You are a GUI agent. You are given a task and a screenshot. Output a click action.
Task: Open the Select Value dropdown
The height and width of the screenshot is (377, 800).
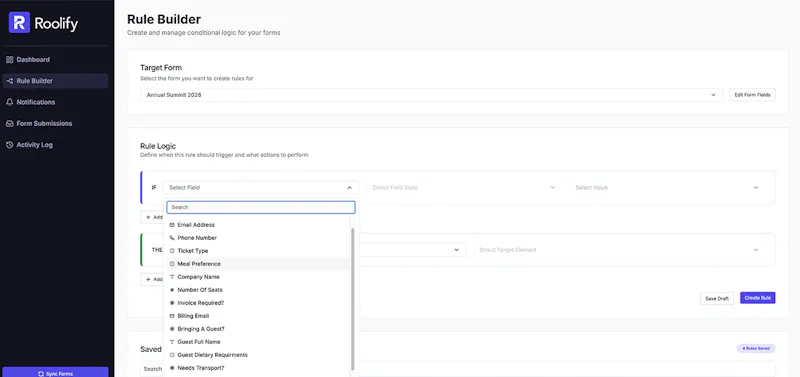[667, 188]
